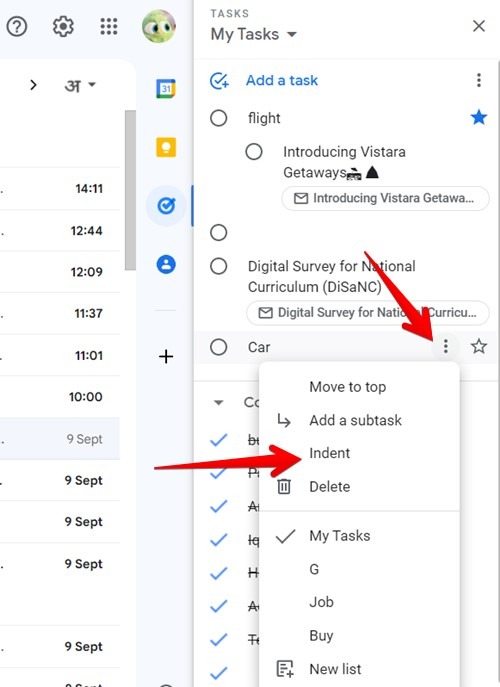This screenshot has height=687, width=500.
Task: Open Contacts in the side panel
Action: (166, 264)
